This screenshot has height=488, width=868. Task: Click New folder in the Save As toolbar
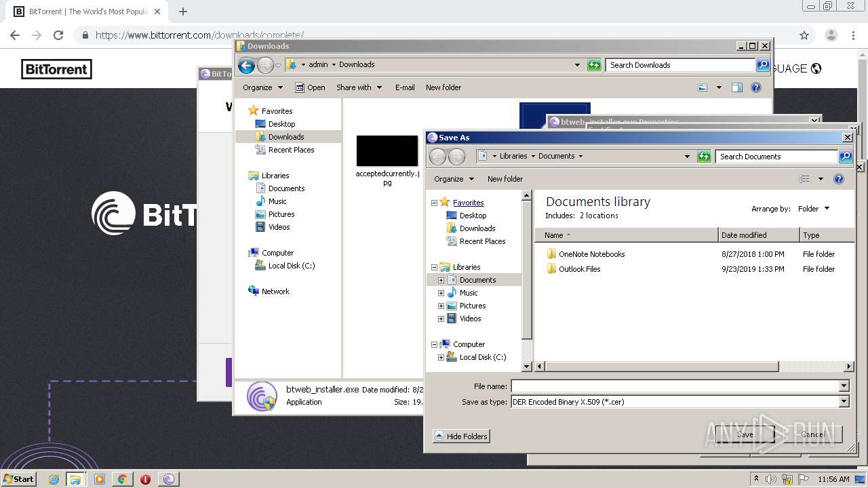(505, 179)
